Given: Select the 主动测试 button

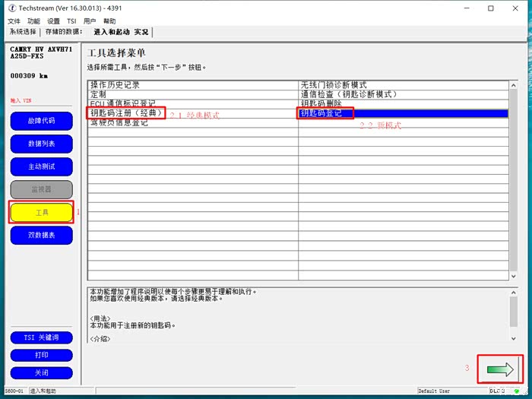Looking at the screenshot, I should [x=41, y=166].
